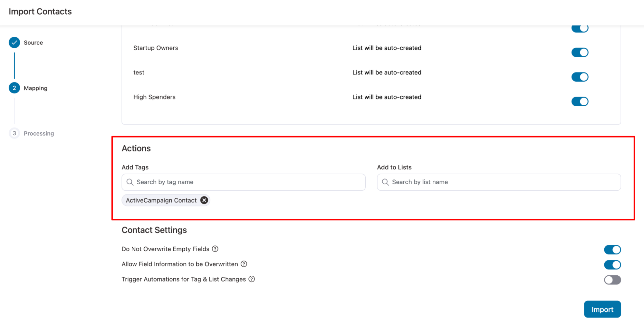Turn off the High Spenders list switch
Screen dimensions: 644x334
click(x=580, y=101)
